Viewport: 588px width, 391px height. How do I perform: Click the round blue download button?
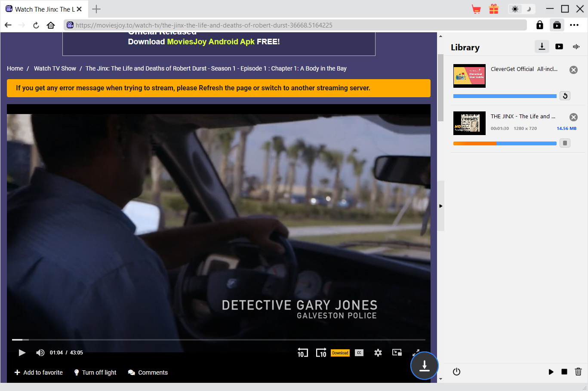[425, 366]
